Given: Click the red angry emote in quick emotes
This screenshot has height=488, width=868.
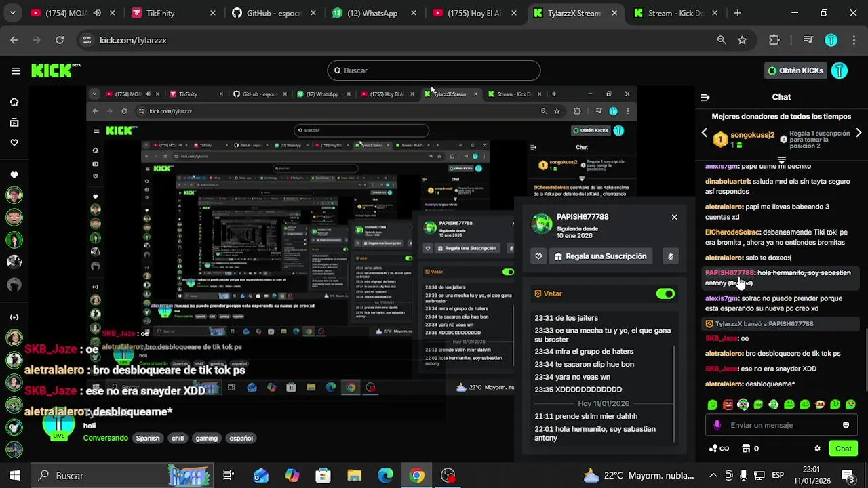Looking at the screenshot, I should coord(728,405).
